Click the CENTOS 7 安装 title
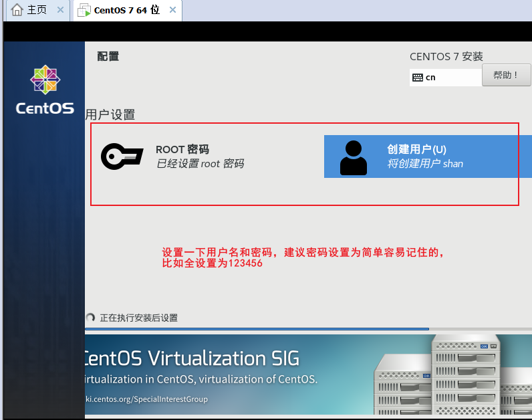 [x=446, y=56]
